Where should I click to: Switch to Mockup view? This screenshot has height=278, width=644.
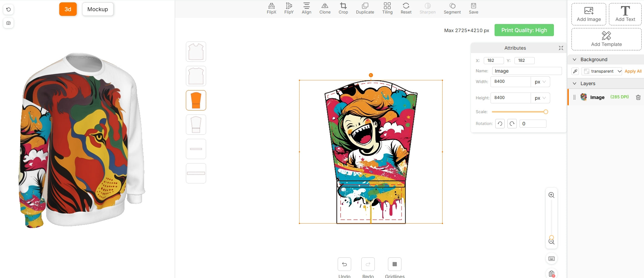pyautogui.click(x=97, y=9)
